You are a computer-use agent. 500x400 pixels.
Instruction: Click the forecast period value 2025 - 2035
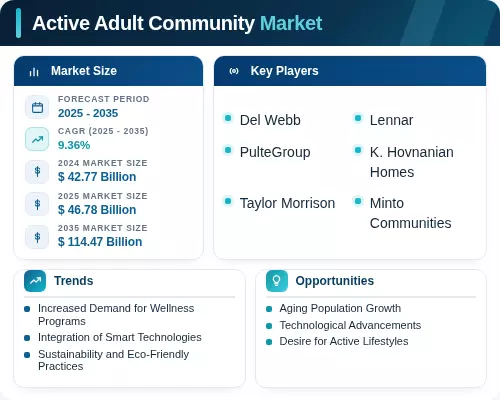pyautogui.click(x=88, y=113)
